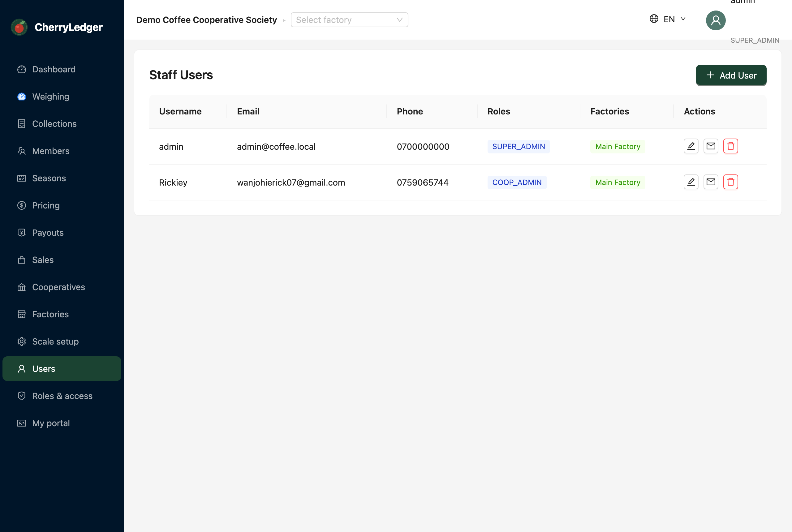Click admin's Main Factory tag
Screen dimensions: 792x532
click(x=618, y=147)
